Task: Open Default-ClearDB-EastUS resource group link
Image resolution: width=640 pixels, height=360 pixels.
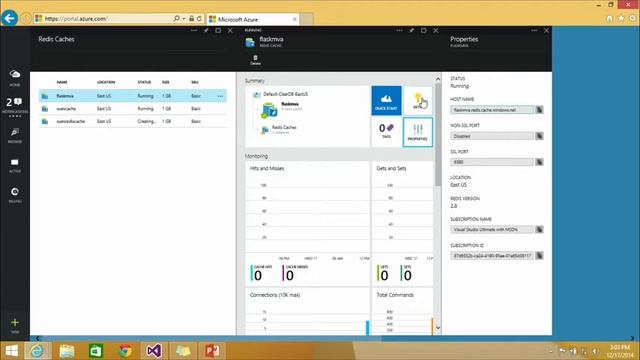Action: click(x=285, y=94)
